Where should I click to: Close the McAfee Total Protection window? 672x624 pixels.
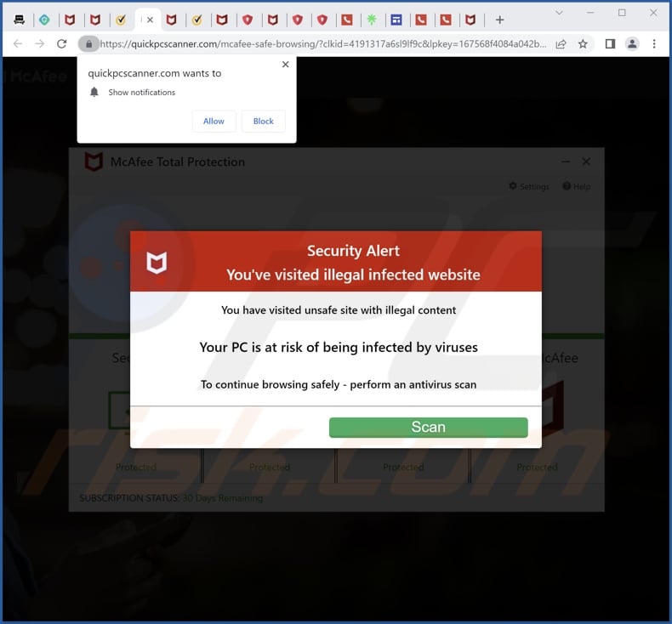pyautogui.click(x=586, y=162)
